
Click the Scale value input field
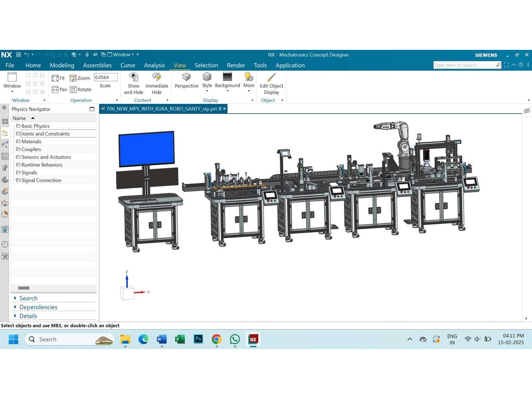pos(106,77)
